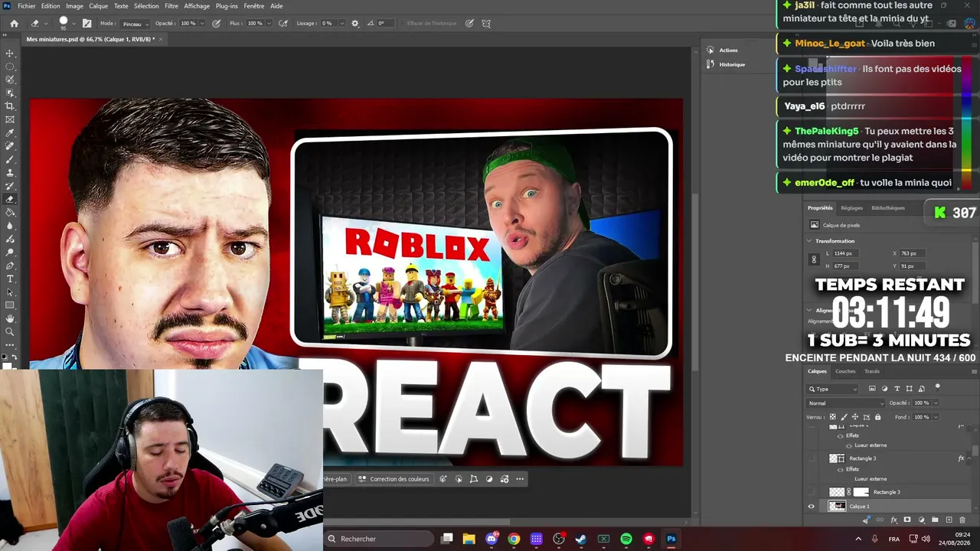Toggle lock position of the layer
This screenshot has height=551, width=980.
coord(855,417)
